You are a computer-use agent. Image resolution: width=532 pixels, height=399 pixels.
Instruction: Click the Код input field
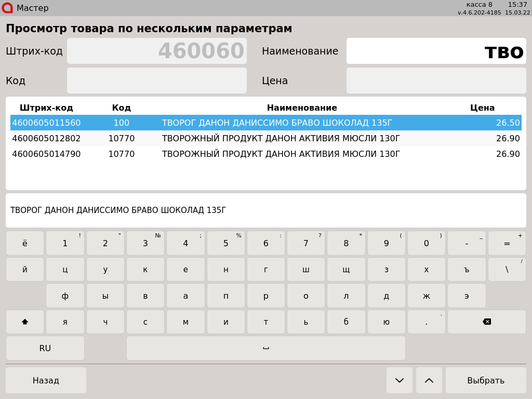156,81
